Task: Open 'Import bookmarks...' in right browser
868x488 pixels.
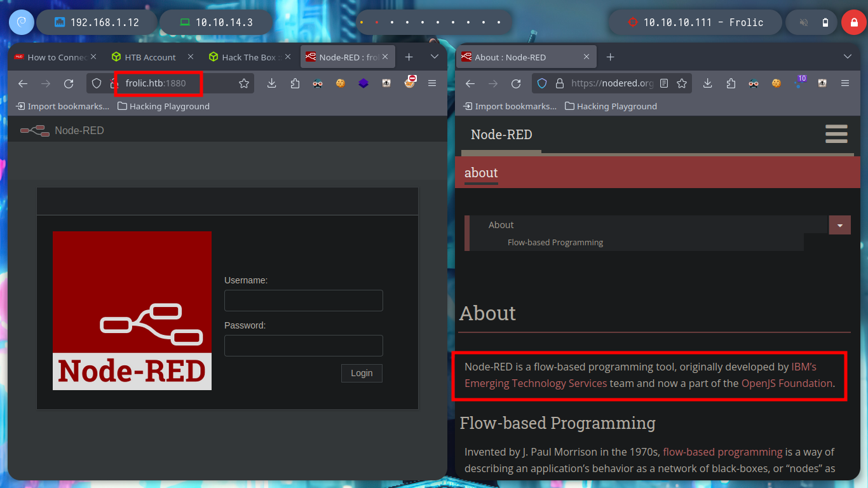Action: 512,106
